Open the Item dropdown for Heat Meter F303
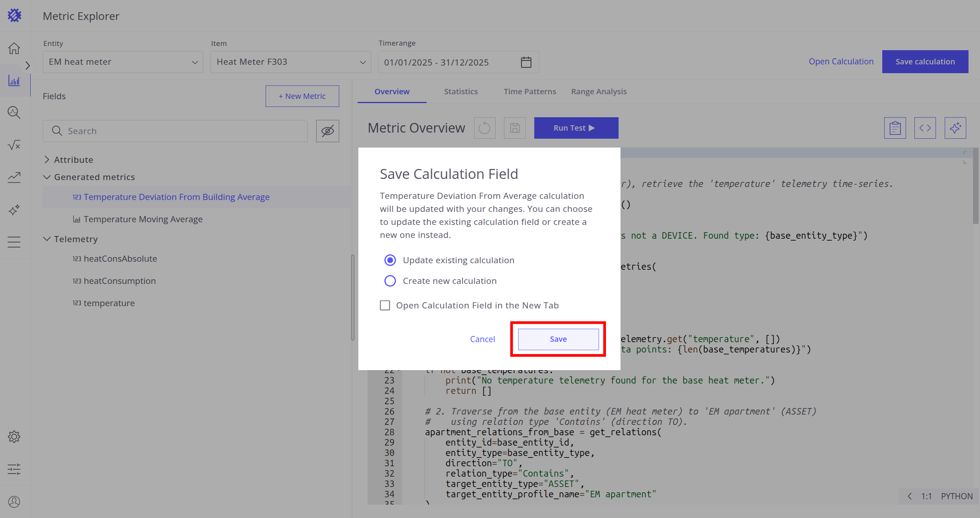 point(291,62)
